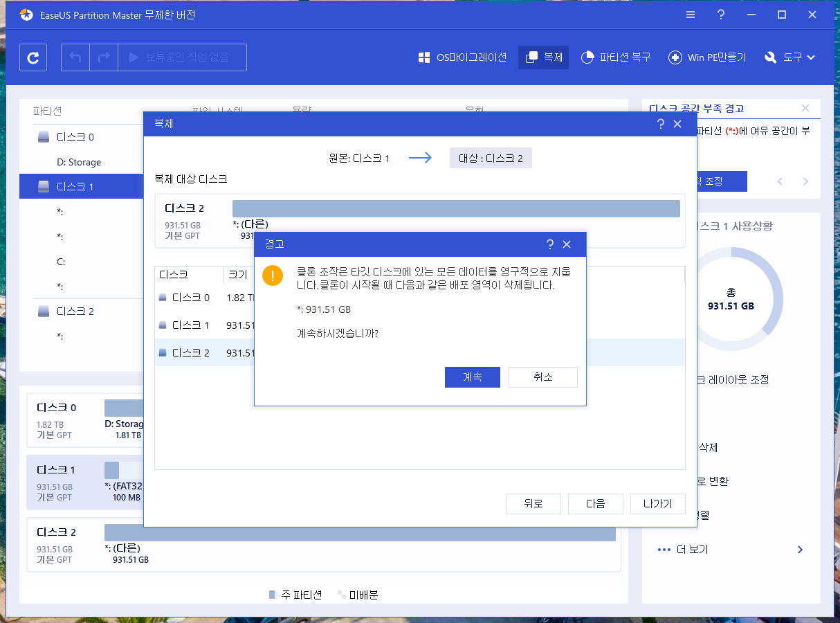Click the help icon in 경고 dialog
The width and height of the screenshot is (840, 623).
tap(550, 244)
